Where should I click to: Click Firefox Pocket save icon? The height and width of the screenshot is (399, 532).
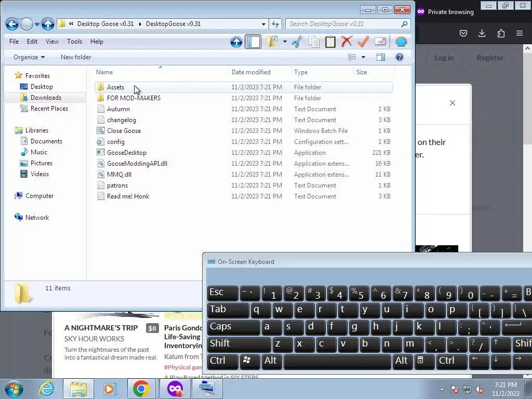click(x=463, y=33)
